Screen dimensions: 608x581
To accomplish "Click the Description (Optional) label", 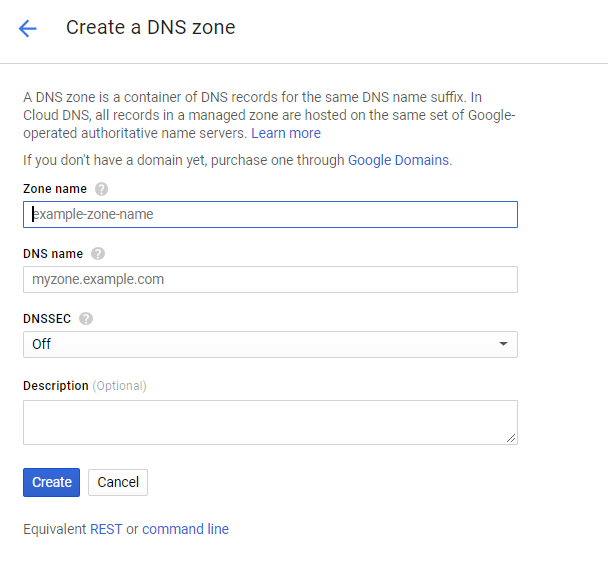I will pyautogui.click(x=85, y=386).
